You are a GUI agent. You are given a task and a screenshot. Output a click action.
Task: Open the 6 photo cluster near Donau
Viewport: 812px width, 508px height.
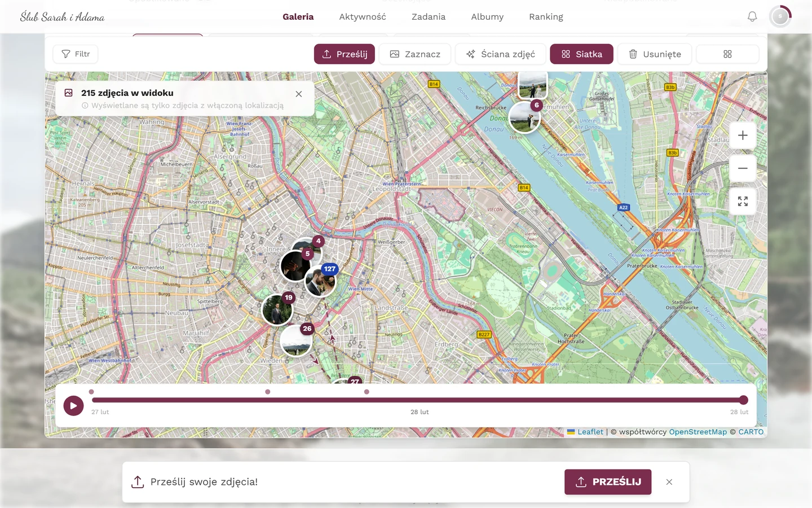[525, 117]
